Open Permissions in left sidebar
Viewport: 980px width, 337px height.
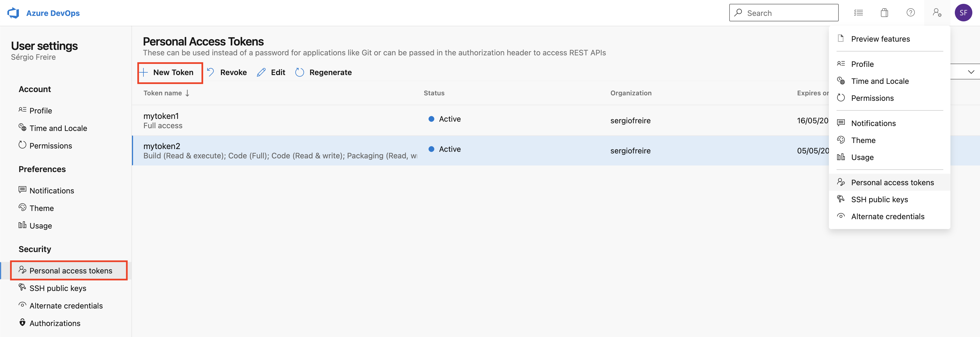(x=65, y=146)
